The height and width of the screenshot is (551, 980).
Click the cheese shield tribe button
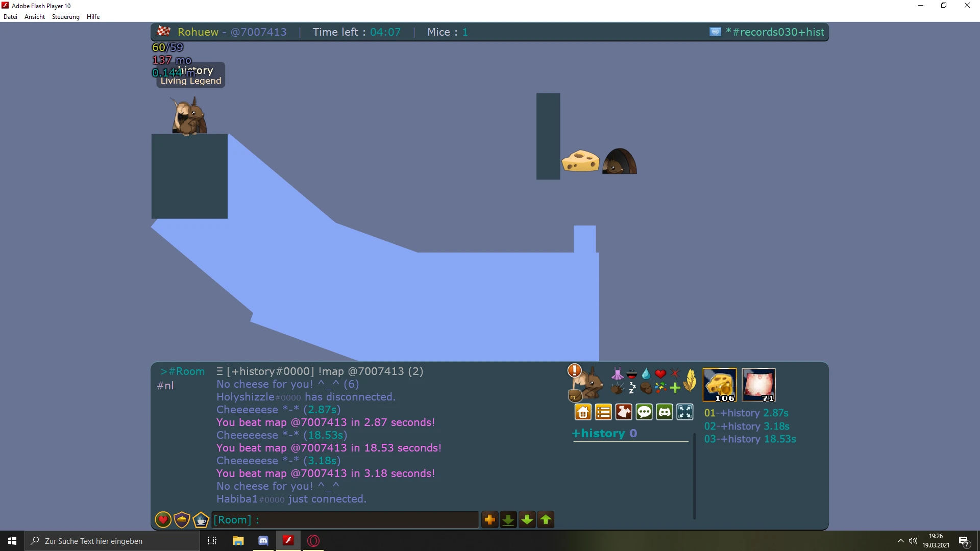point(182,520)
